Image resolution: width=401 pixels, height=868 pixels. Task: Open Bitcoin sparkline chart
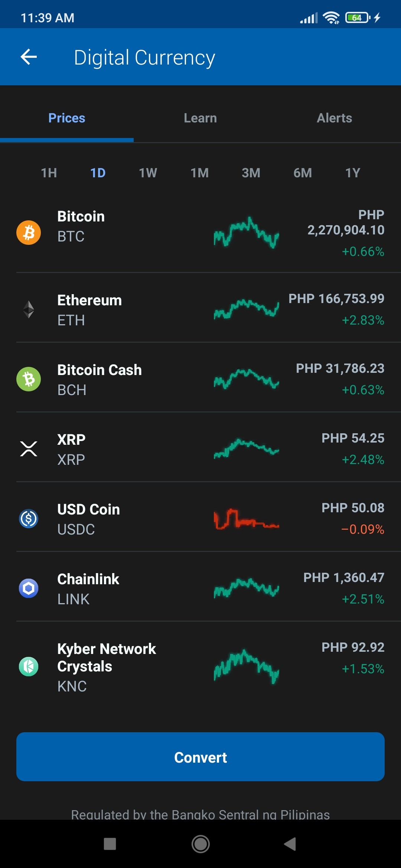[x=246, y=233]
